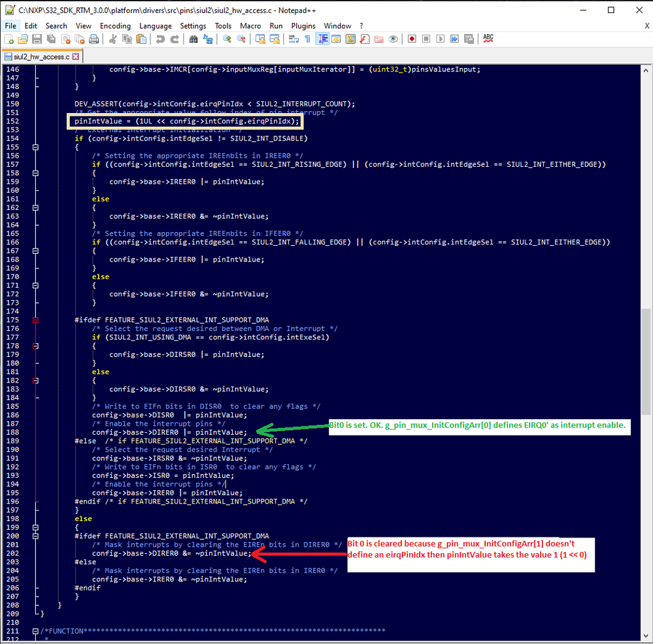Open the Edit menu
The image size is (653, 644).
click(31, 26)
